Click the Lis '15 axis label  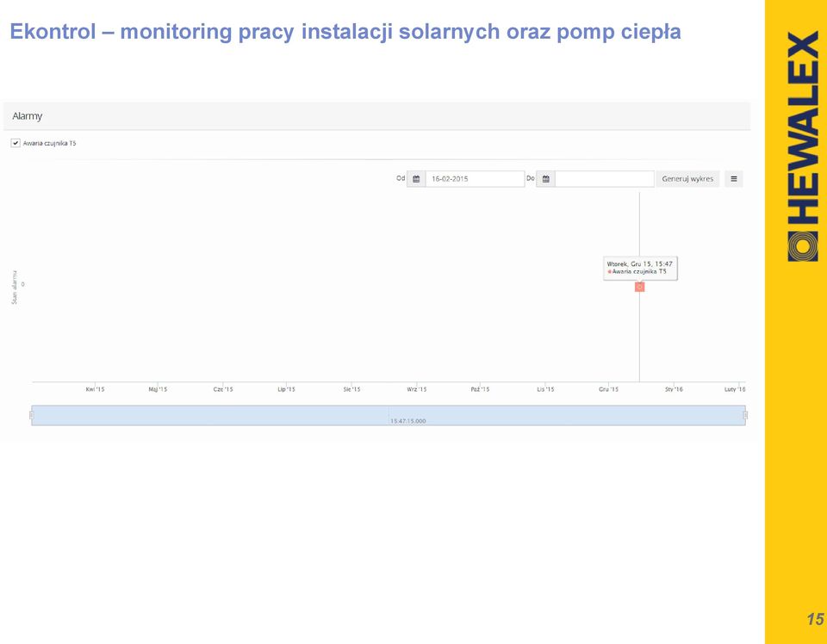pyautogui.click(x=545, y=389)
